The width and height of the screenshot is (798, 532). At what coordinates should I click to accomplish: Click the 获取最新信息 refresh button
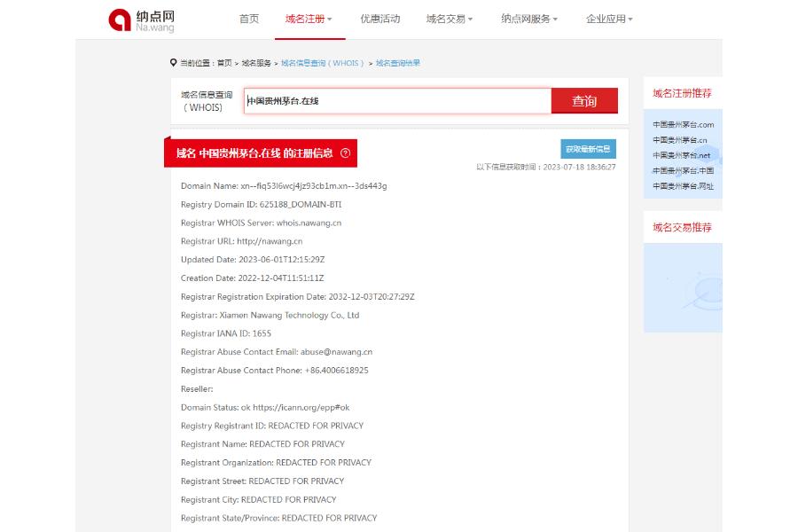pos(589,149)
